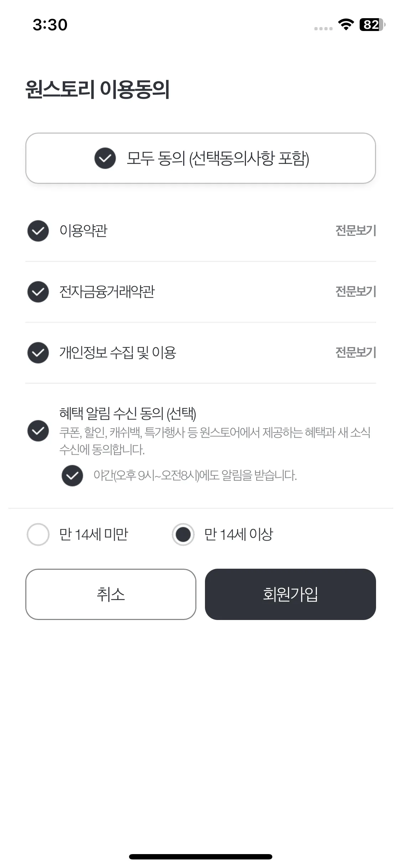
Task: Toggle 혜택 알림 수신 동의 checkbox
Action: (38, 431)
